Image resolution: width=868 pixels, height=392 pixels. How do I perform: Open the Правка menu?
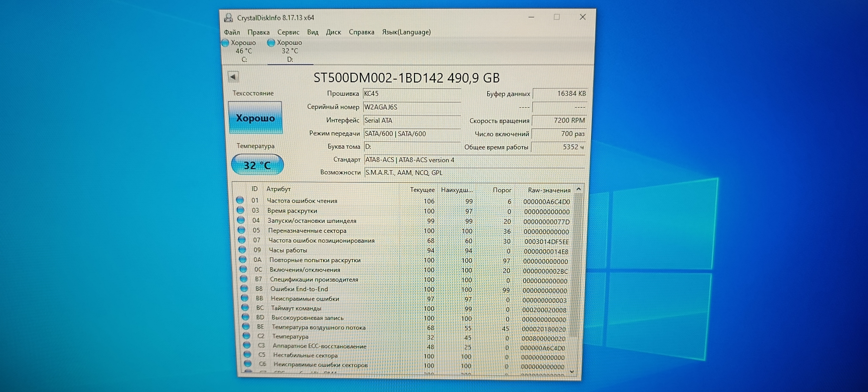coord(258,32)
